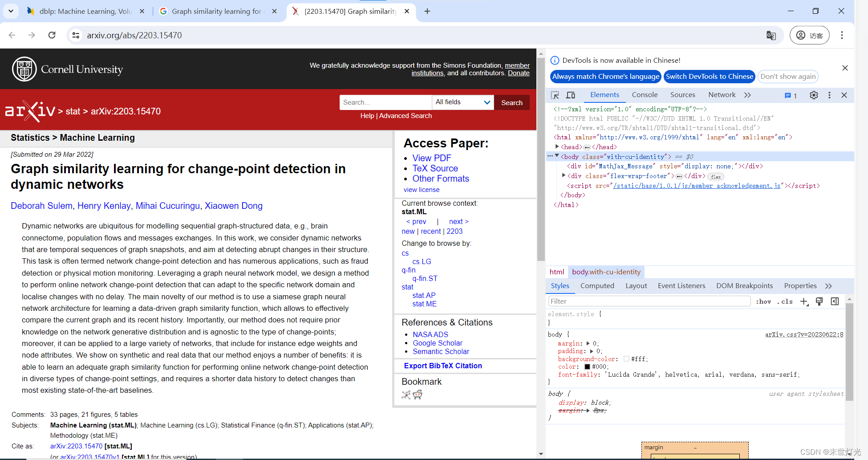This screenshot has height=460, width=868.
Task: Open the DevTools Network panel
Action: coord(722,95)
